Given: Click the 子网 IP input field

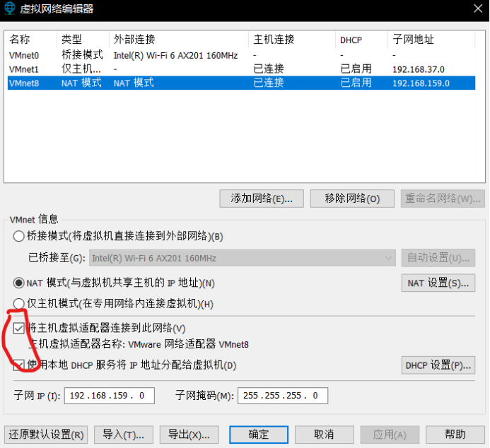Looking at the screenshot, I should (110, 396).
